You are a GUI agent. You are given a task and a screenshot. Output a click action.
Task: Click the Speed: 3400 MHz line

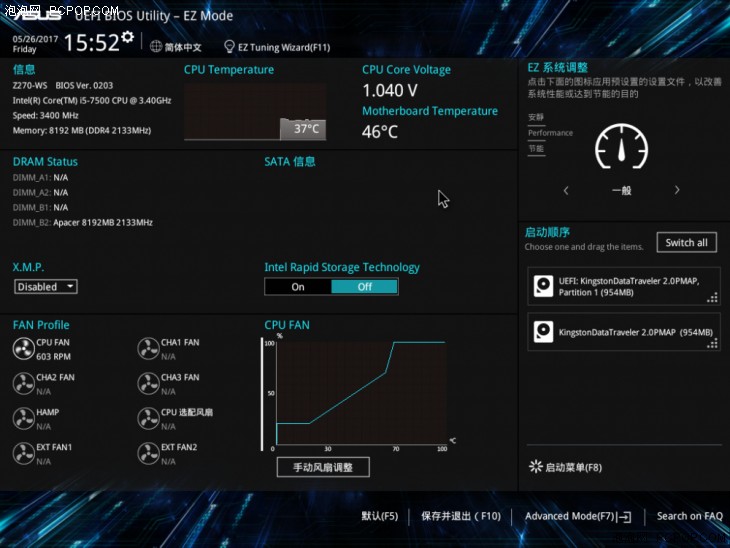[x=46, y=115]
